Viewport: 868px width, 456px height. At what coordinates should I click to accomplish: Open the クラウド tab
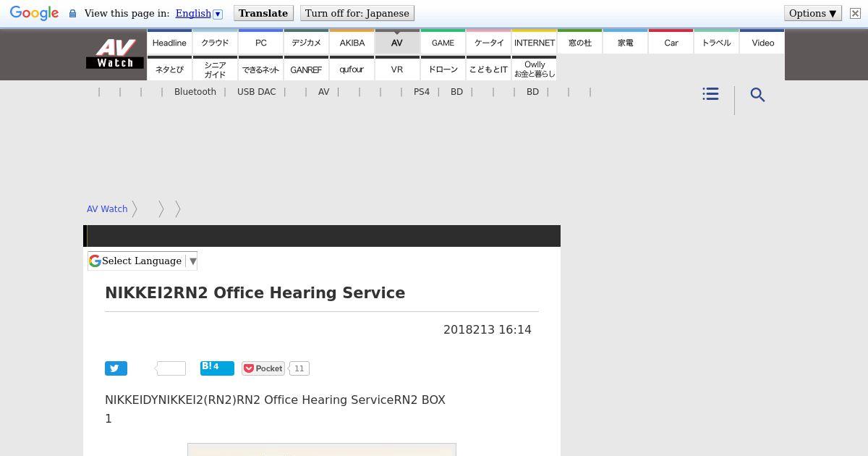tap(215, 43)
